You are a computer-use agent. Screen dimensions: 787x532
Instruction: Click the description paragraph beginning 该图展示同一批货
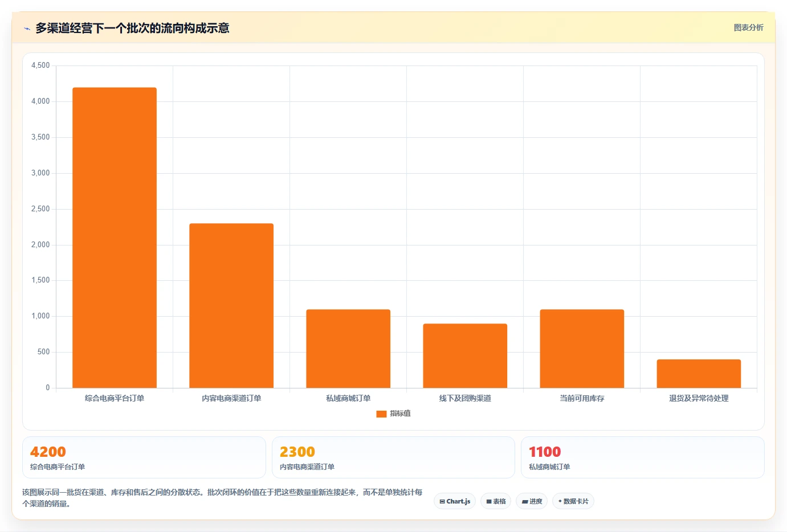[222, 498]
